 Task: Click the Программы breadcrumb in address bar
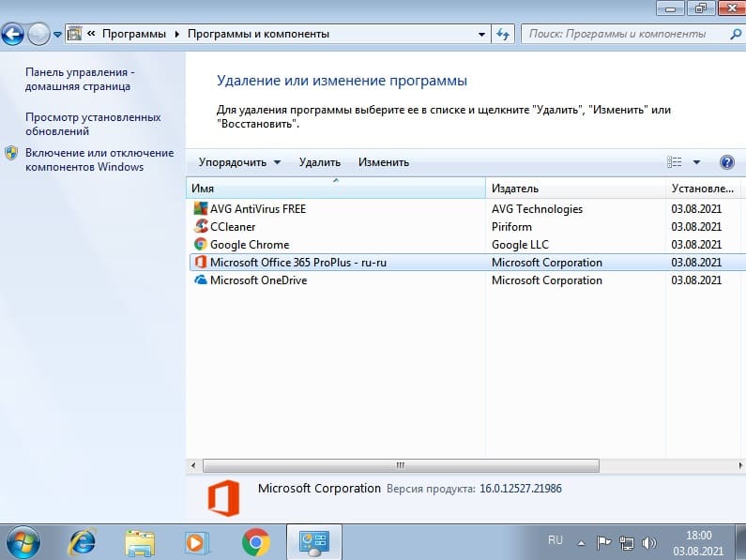134,34
